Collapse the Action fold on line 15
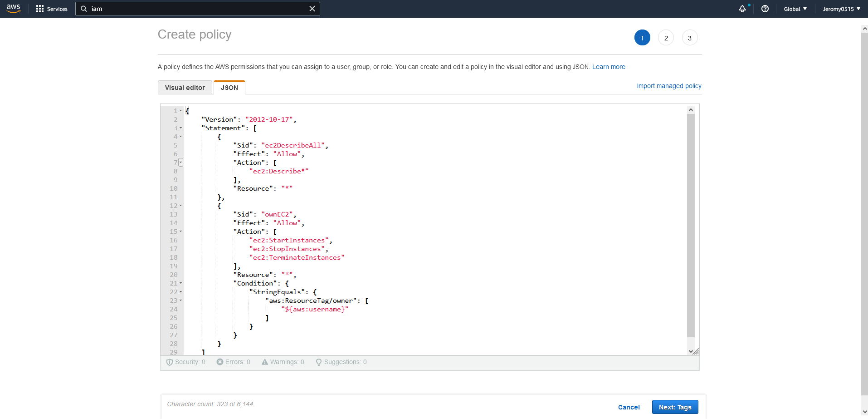 pyautogui.click(x=180, y=232)
